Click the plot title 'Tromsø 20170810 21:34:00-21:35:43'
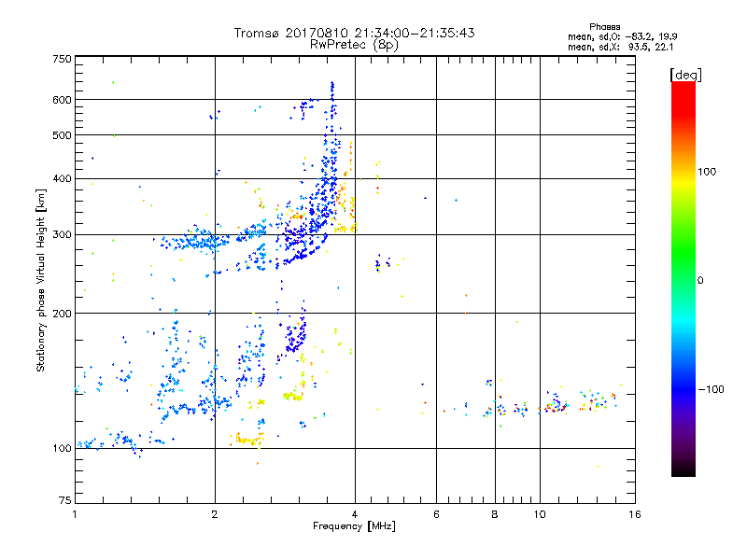 coord(354,33)
